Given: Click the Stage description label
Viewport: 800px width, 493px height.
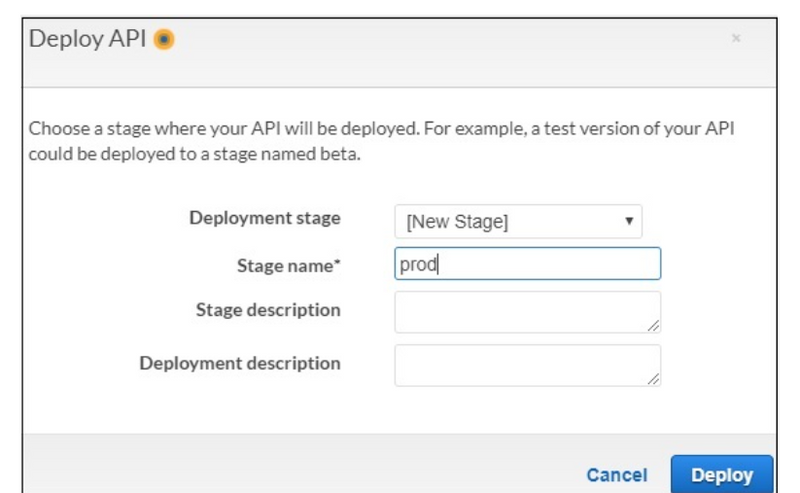Looking at the screenshot, I should click(x=267, y=310).
